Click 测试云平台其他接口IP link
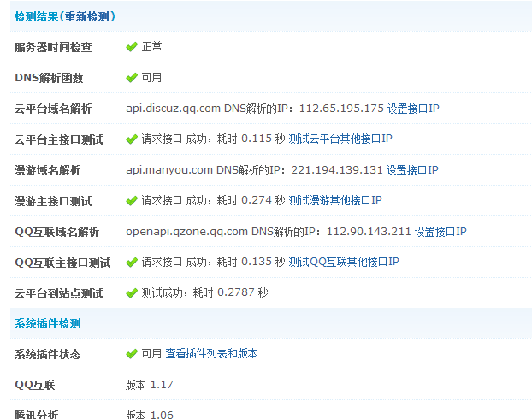The height and width of the screenshot is (419, 532). click(x=340, y=139)
